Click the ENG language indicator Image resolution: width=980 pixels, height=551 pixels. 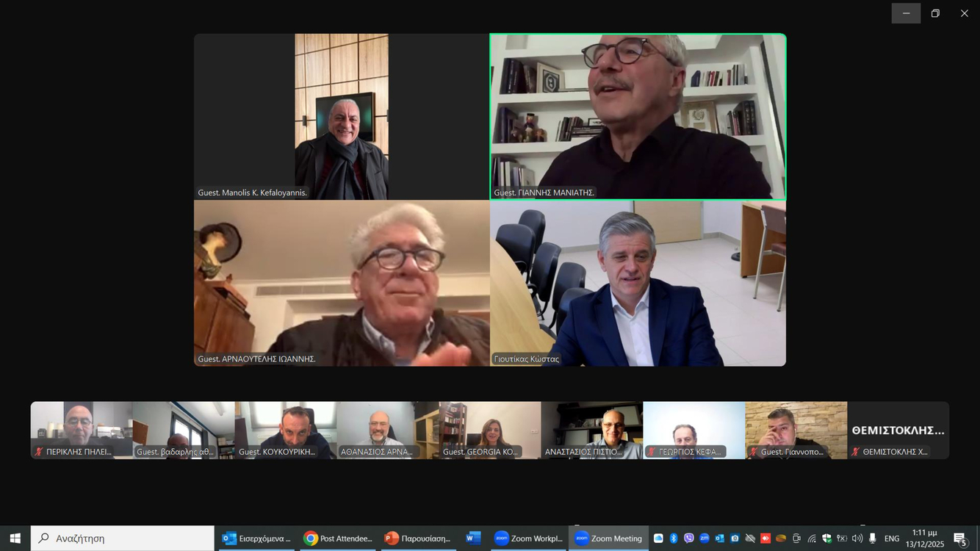click(892, 539)
